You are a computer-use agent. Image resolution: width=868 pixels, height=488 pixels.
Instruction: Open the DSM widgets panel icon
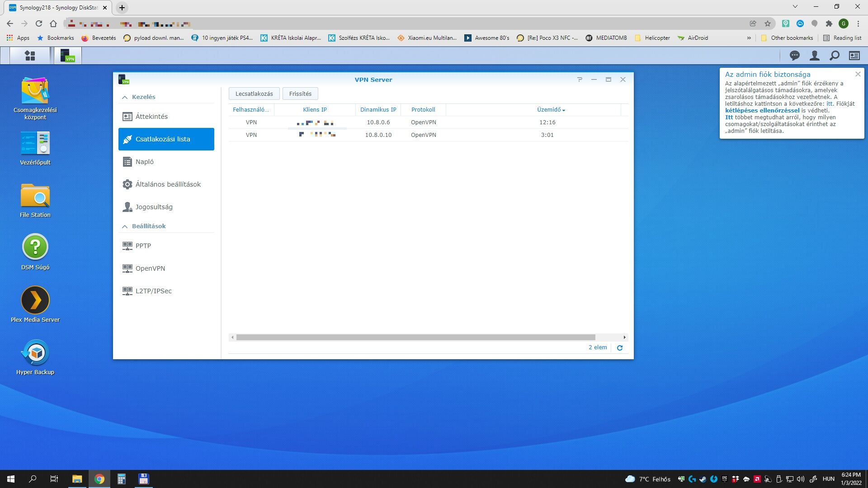854,56
